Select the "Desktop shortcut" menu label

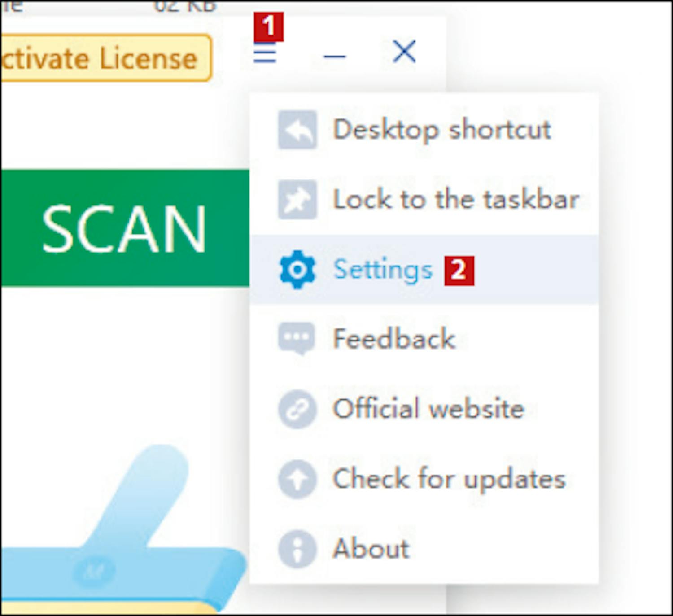441,130
